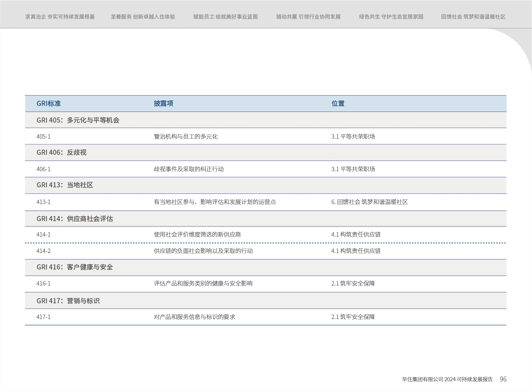Open the 6. 回馈社会 筑梦和谐温暖社区 location link
This screenshot has height=392, width=532.
point(369,202)
